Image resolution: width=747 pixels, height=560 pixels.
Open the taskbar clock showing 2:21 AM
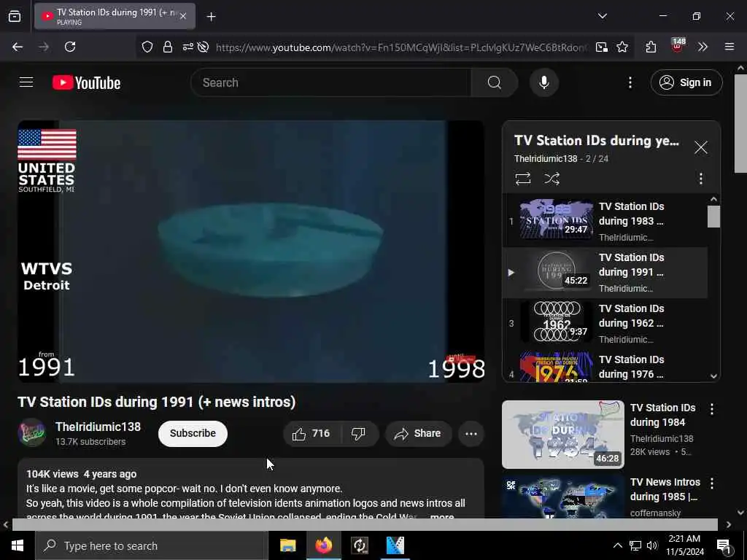tap(684, 545)
